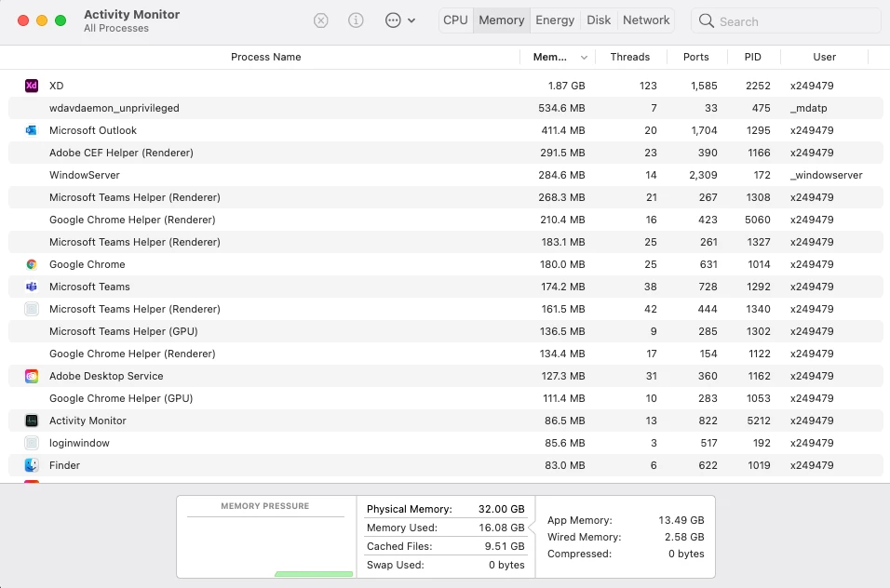This screenshot has height=588, width=890.
Task: Click the Microsoft Teams app icon
Action: (x=32, y=287)
